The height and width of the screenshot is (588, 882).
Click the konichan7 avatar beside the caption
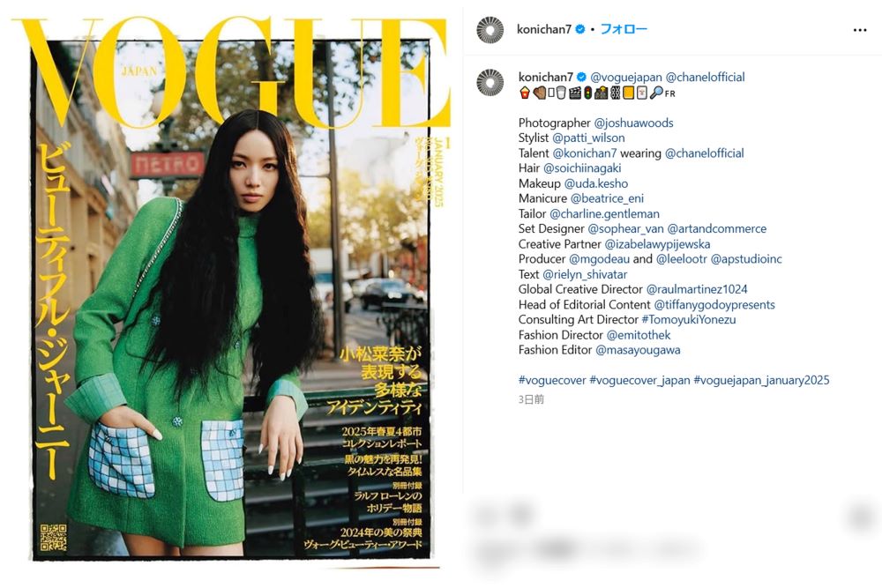point(490,83)
